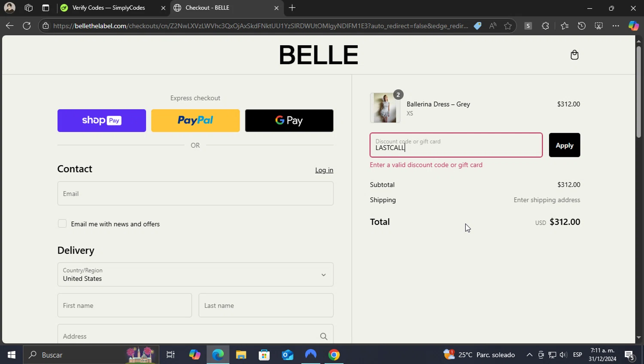Click the page vertical scrollbar
The height and width of the screenshot is (364, 644).
[639, 92]
